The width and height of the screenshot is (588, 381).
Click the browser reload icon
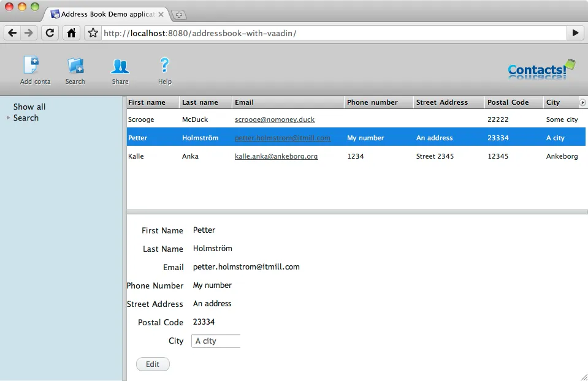[49, 32]
